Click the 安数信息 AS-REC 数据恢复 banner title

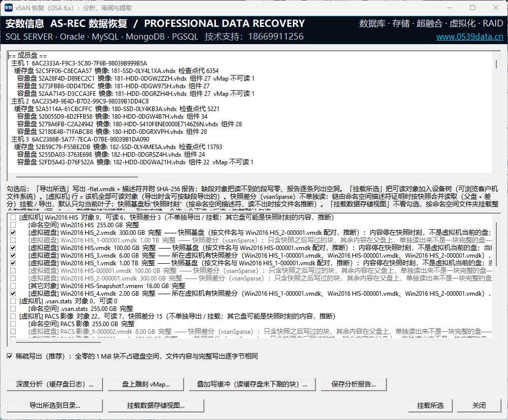pos(66,23)
